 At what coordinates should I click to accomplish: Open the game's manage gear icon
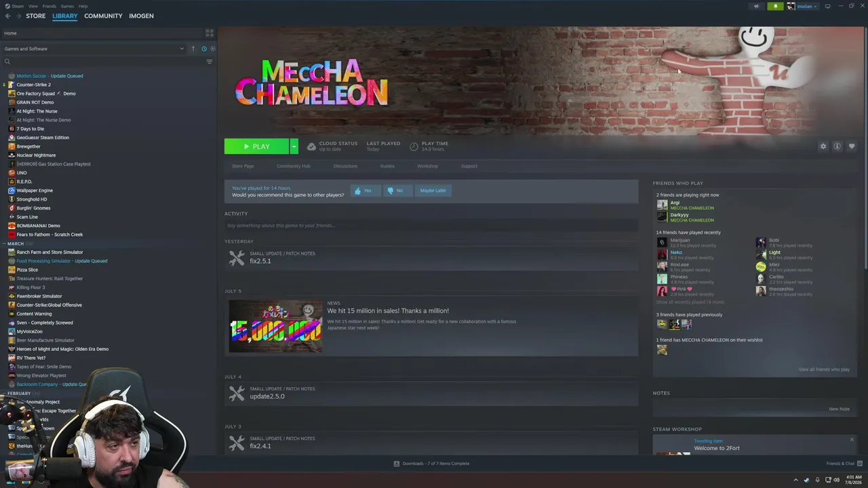coord(823,146)
